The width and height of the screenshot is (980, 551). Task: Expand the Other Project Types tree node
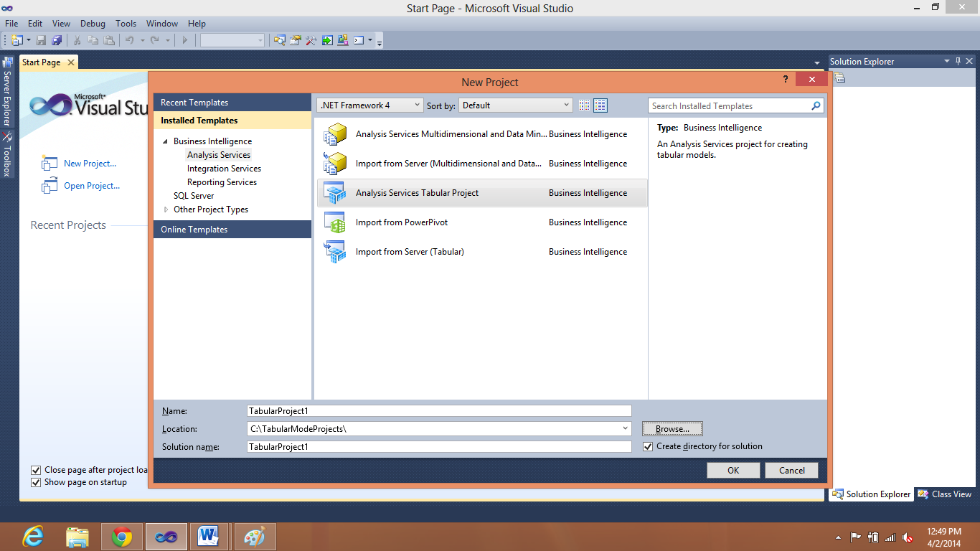click(x=166, y=209)
